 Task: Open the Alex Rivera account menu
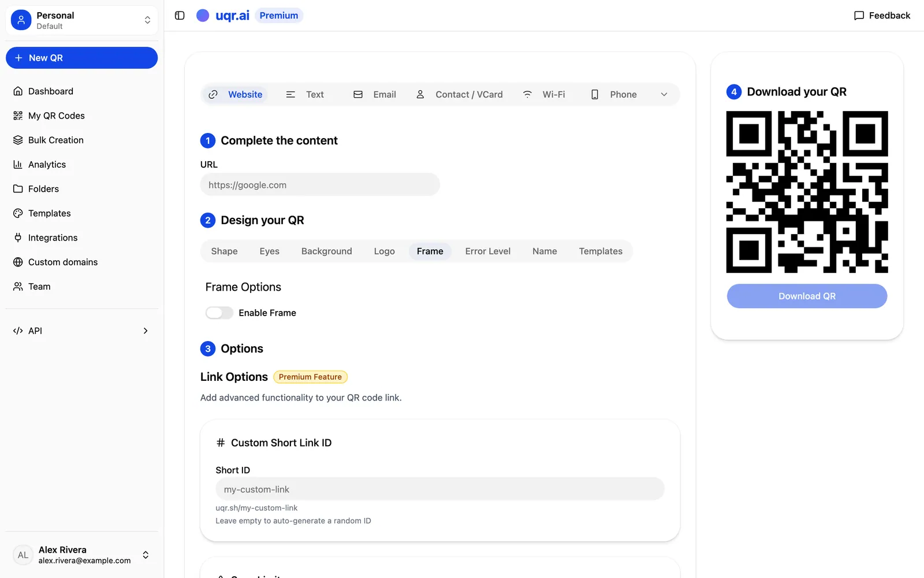(82, 555)
